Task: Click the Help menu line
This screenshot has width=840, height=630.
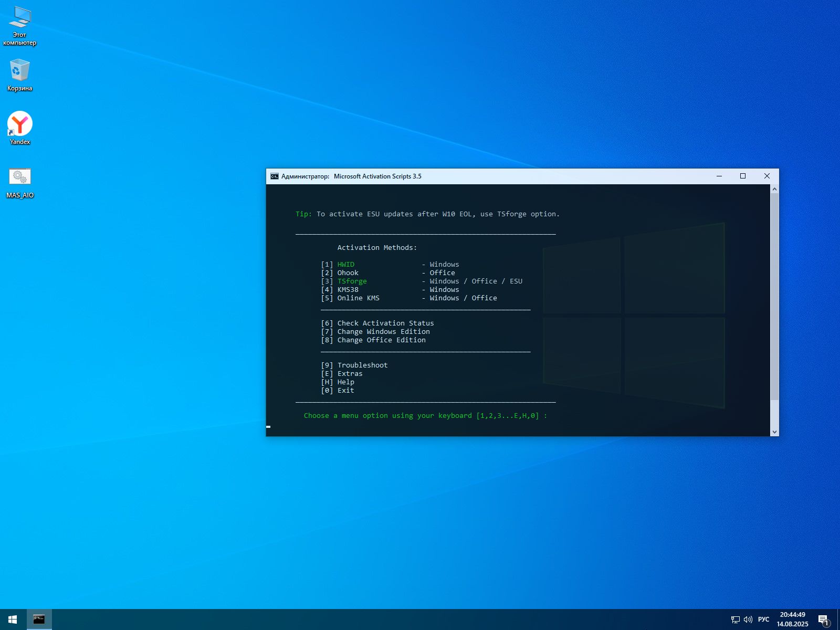Action: [337, 382]
